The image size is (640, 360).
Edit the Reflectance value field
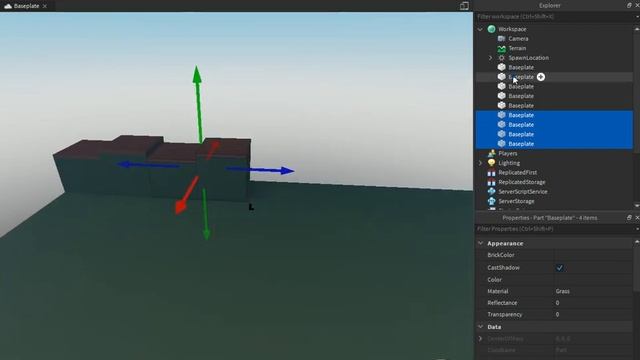pyautogui.click(x=594, y=303)
